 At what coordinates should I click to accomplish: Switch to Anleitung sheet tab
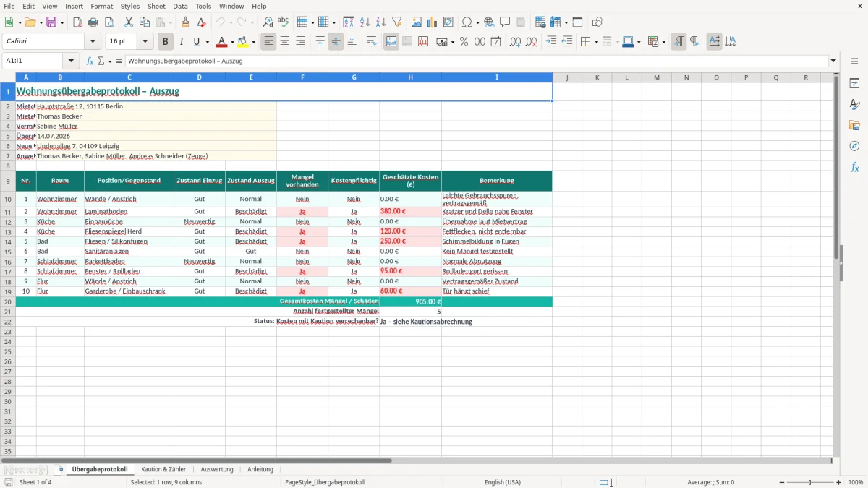[260, 469]
